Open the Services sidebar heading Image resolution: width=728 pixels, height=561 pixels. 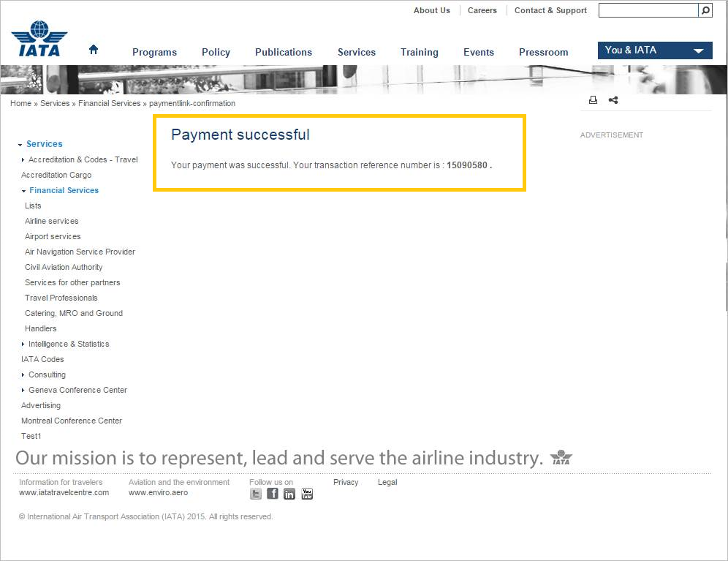45,144
